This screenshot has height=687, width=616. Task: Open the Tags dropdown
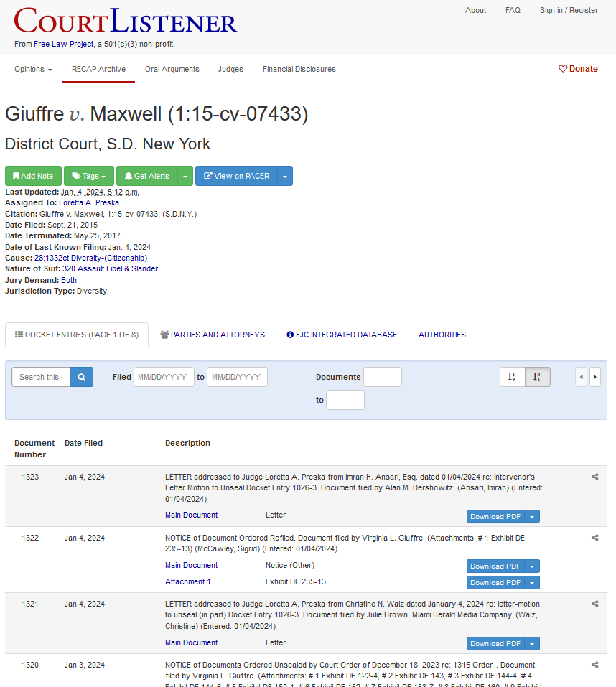pos(89,176)
